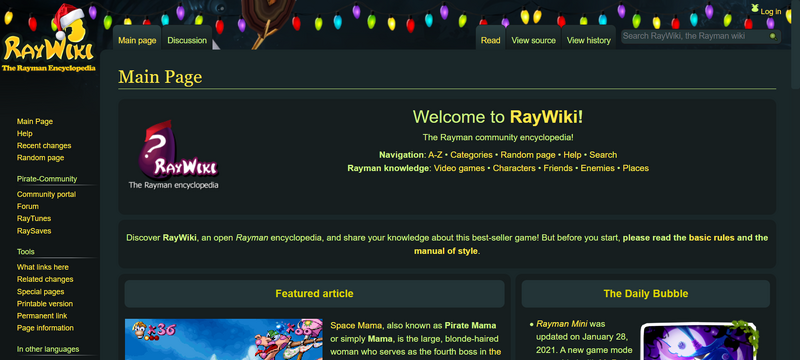This screenshot has height=360, width=800.
Task: Open Categories in Navigation row
Action: [471, 155]
